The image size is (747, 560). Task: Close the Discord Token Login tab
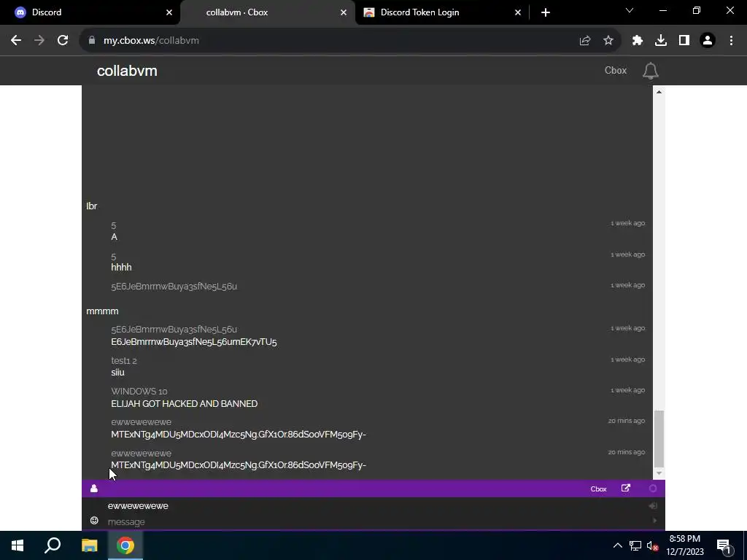click(518, 12)
